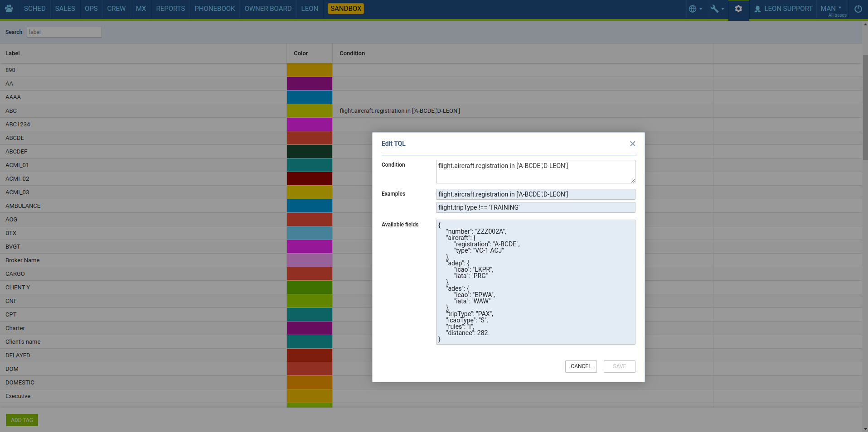Open the CREW menu
The image size is (868, 432).
pos(116,9)
